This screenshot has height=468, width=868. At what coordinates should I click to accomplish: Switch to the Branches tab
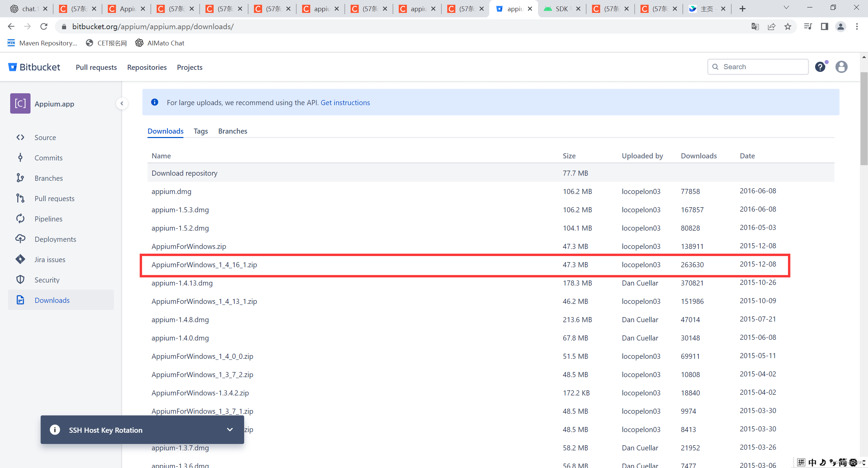tap(233, 131)
